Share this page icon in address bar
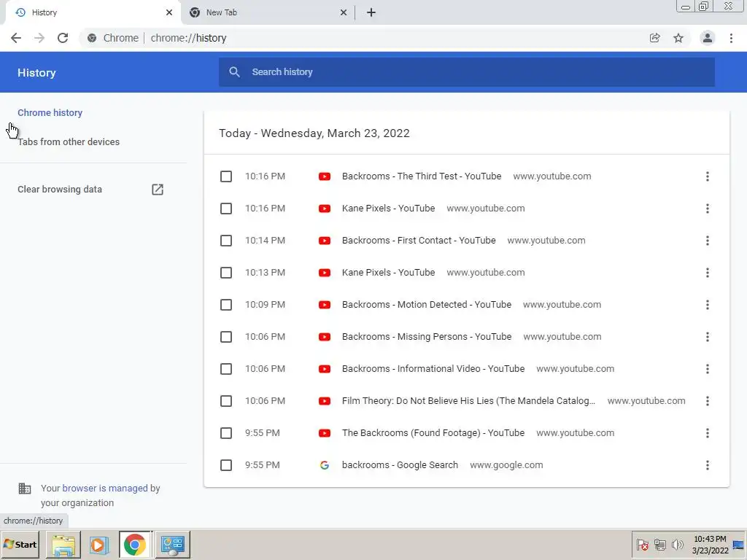Image resolution: width=747 pixels, height=560 pixels. click(654, 38)
